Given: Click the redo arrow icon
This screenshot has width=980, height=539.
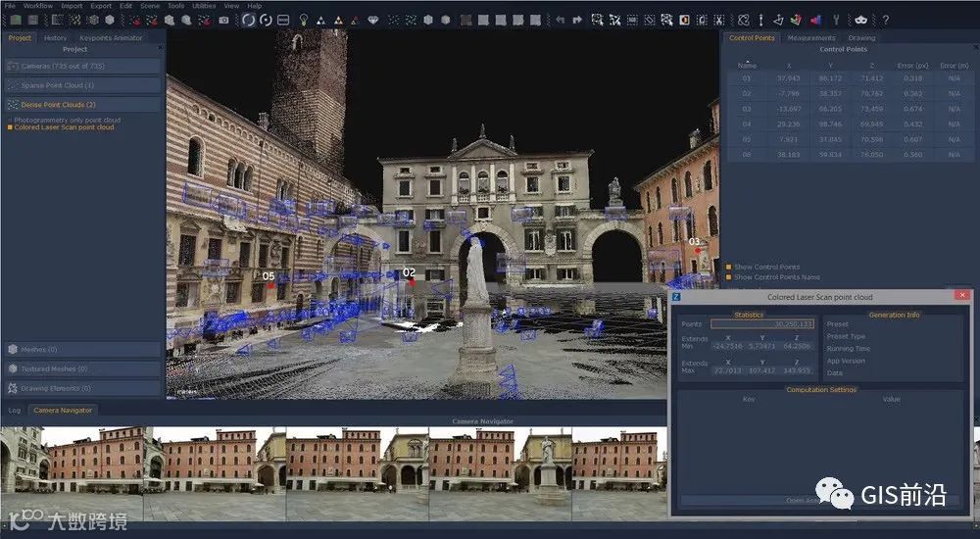Looking at the screenshot, I should coord(577,20).
